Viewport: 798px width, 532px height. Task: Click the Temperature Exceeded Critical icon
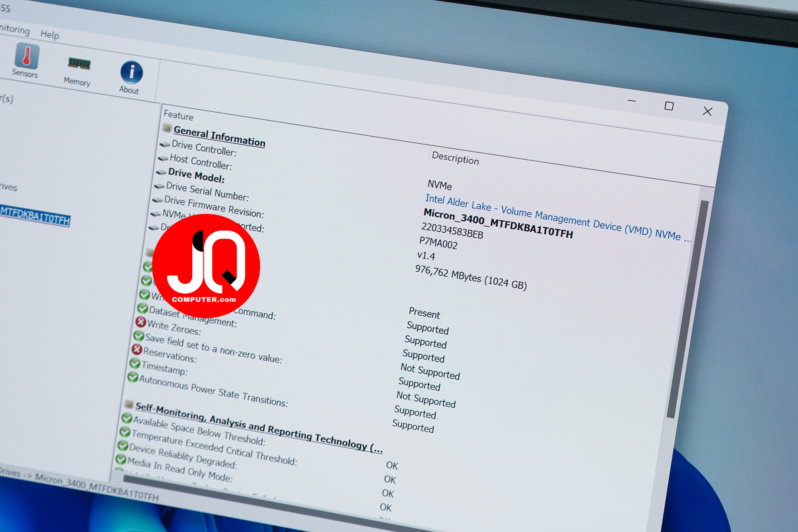125,432
